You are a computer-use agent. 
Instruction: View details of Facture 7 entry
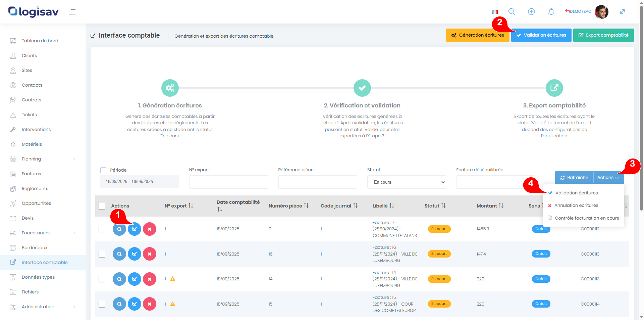coord(119,229)
